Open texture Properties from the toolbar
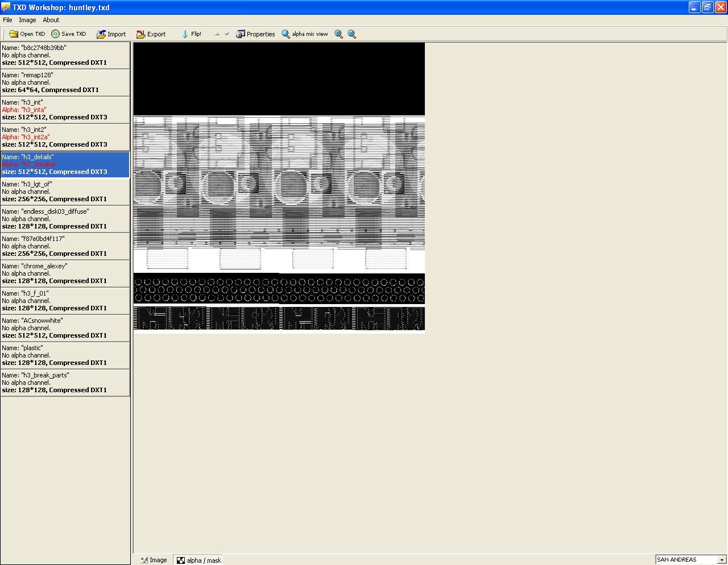 click(255, 34)
